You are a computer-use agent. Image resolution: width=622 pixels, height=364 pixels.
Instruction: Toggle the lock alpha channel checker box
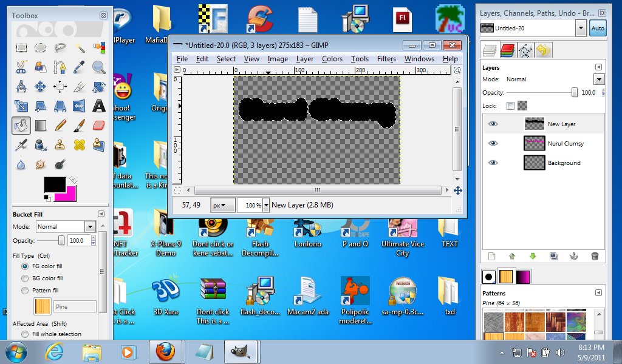(522, 106)
